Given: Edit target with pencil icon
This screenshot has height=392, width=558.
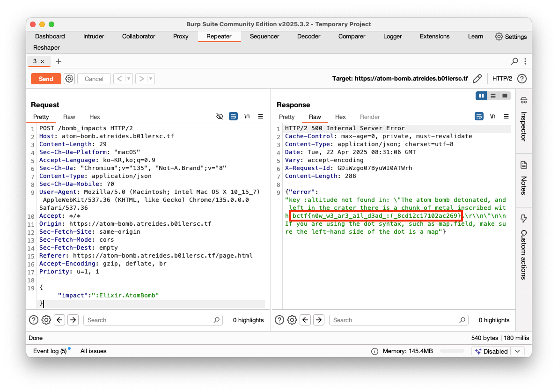Looking at the screenshot, I should point(477,79).
